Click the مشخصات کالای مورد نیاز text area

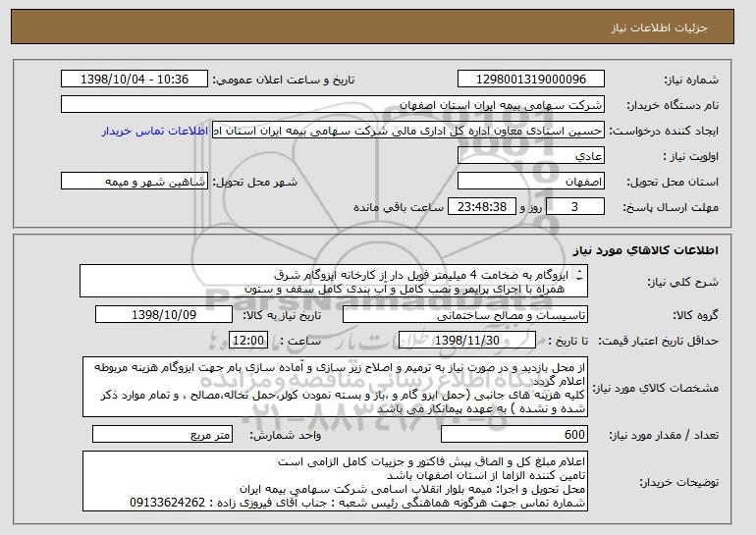pyautogui.click(x=335, y=387)
